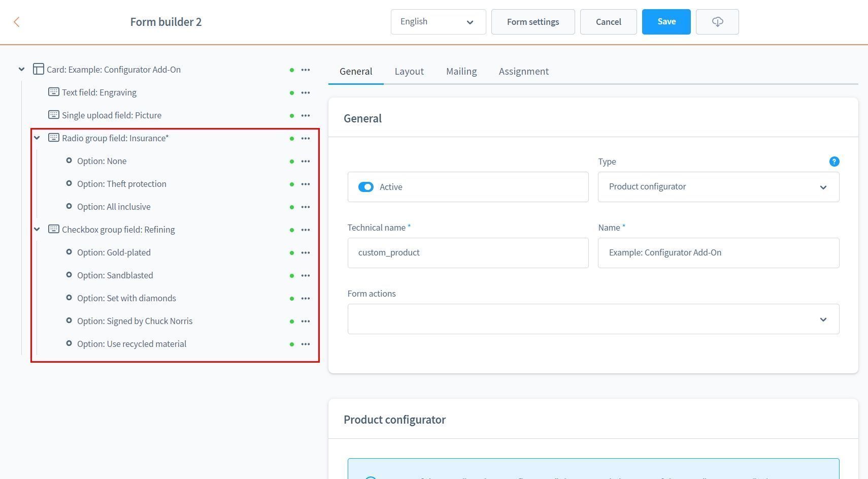Image resolution: width=868 pixels, height=479 pixels.
Task: Open three-dot menu for Option: Gold-plated
Action: (x=305, y=253)
